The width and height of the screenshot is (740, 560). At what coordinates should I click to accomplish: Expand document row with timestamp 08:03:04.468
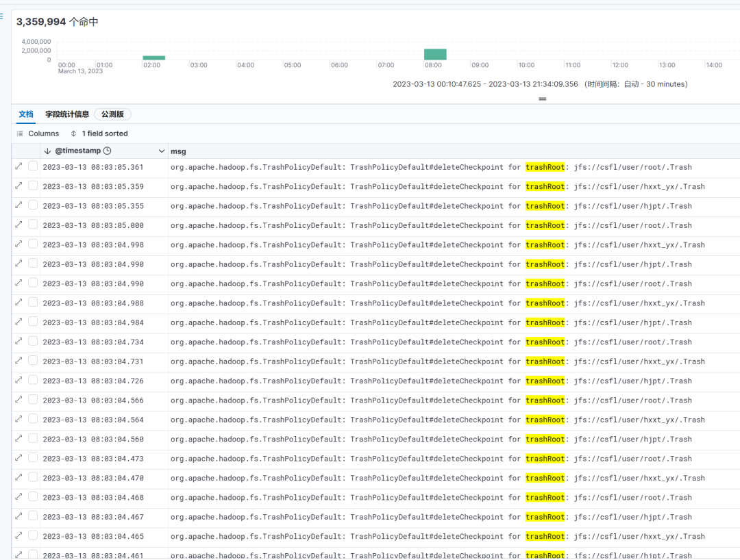point(18,496)
